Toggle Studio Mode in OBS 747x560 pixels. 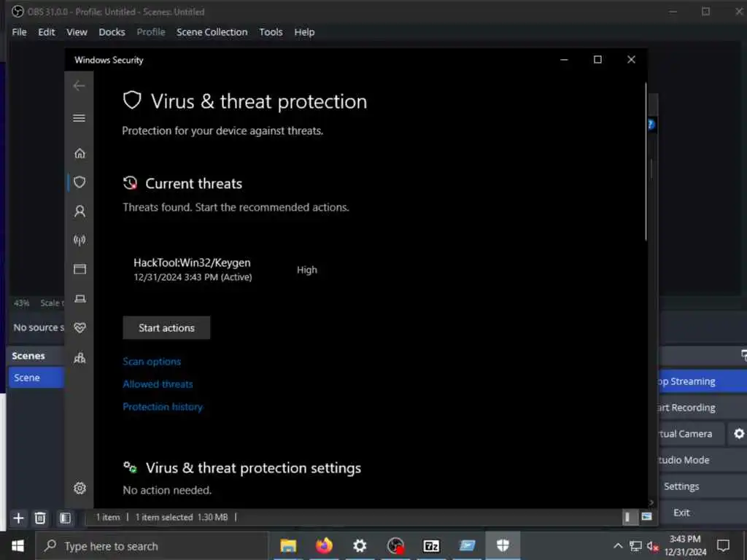click(703, 460)
